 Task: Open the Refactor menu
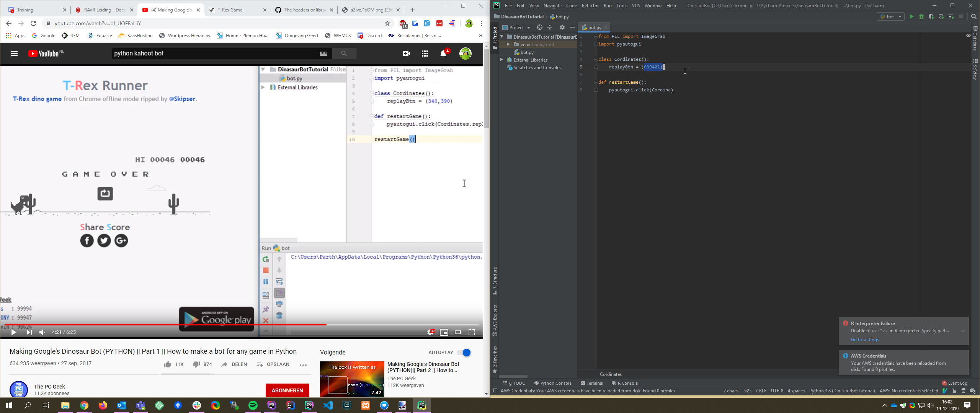(x=590, y=5)
